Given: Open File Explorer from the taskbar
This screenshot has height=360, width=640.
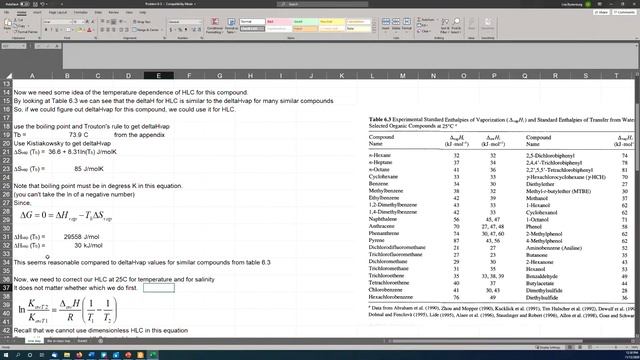Looking at the screenshot, I should point(67,355).
